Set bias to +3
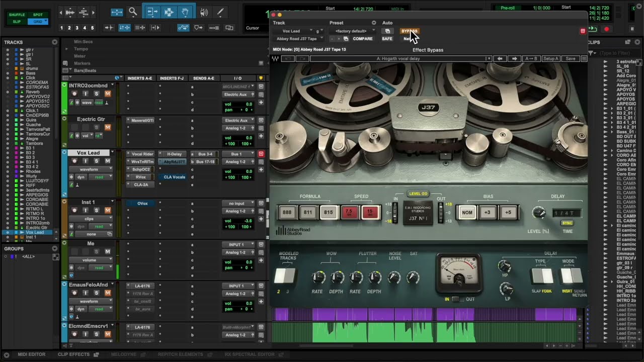Image resolution: width=644 pixels, height=362 pixels. [x=487, y=212]
